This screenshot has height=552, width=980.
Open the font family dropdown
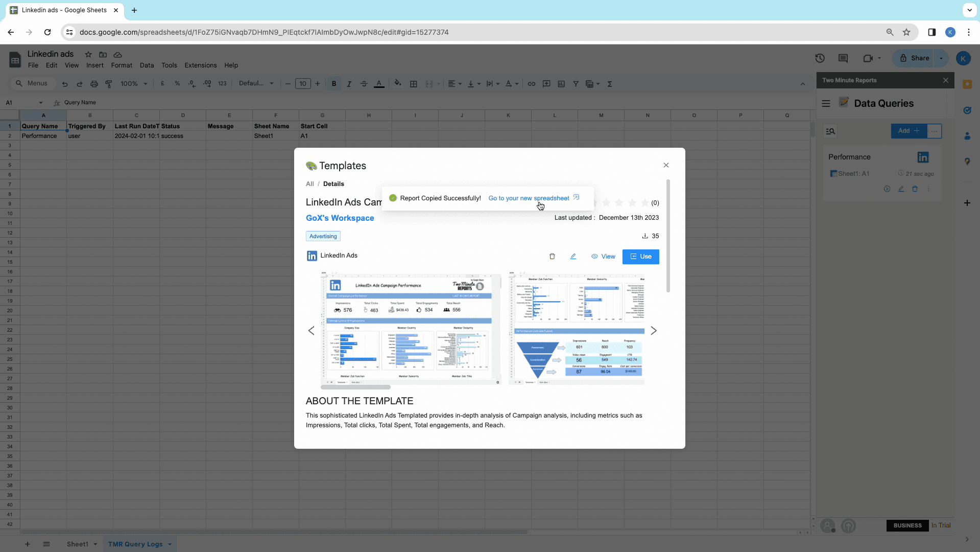(256, 84)
